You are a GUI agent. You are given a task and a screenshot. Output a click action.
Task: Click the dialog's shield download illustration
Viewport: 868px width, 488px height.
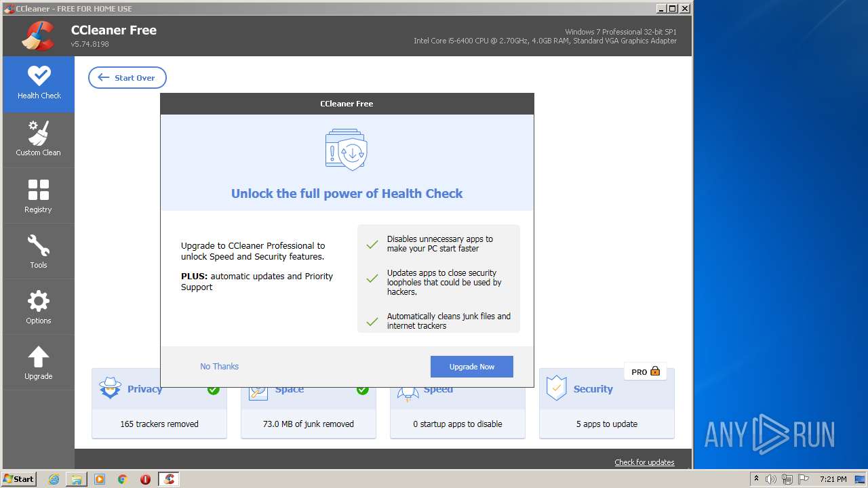(x=347, y=150)
